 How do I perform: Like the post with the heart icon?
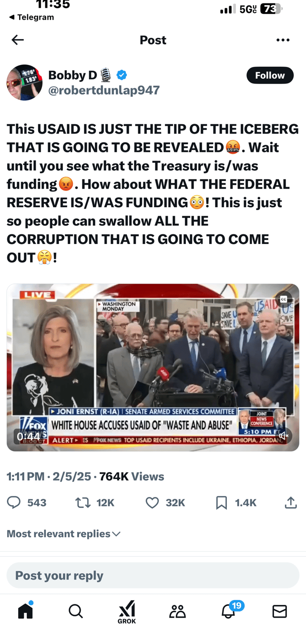[x=152, y=502]
